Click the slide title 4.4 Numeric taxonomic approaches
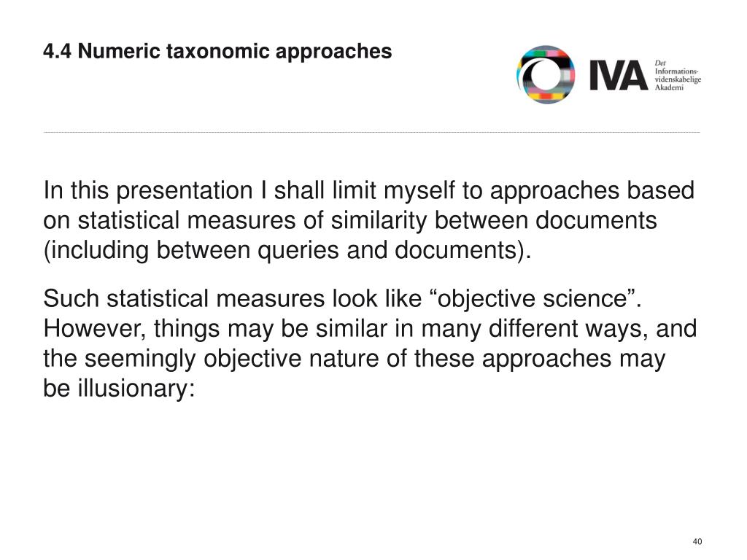Image resolution: width=747 pixels, height=560 pixels. pos(217,51)
